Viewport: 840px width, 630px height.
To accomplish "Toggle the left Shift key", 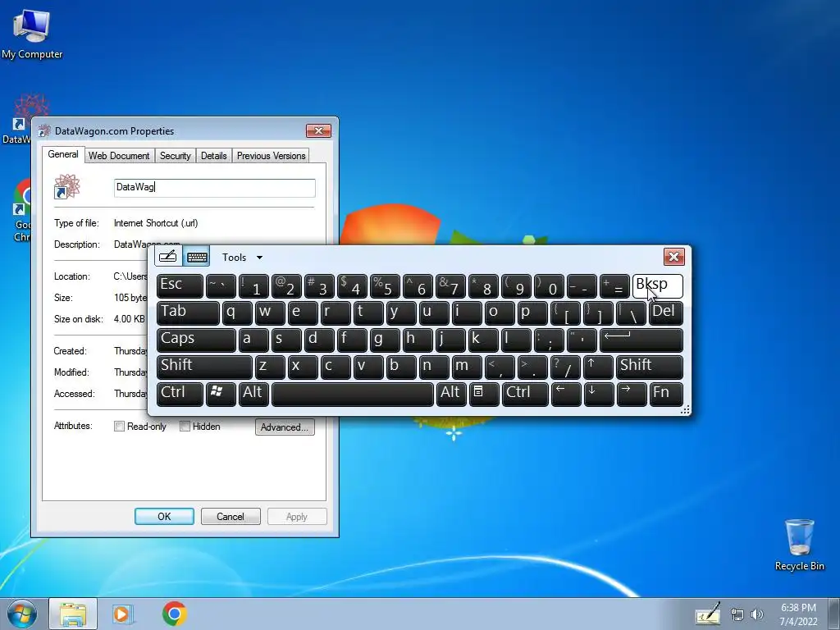I will tap(204, 367).
